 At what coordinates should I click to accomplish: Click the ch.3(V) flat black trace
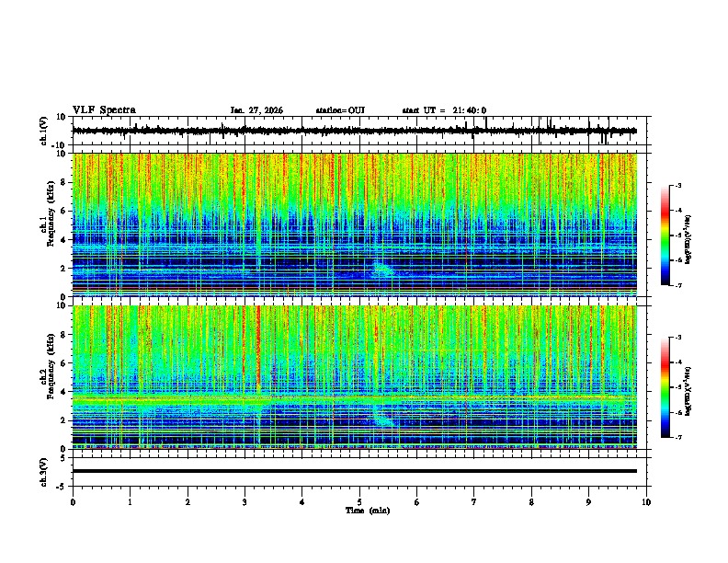coord(355,471)
